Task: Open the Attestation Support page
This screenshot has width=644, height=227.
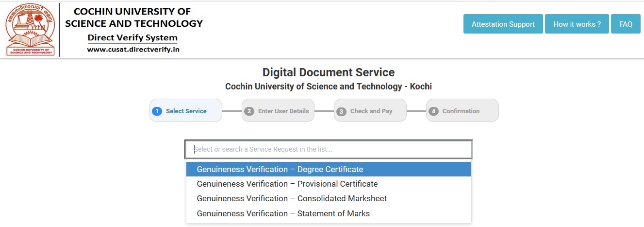Action: tap(503, 24)
